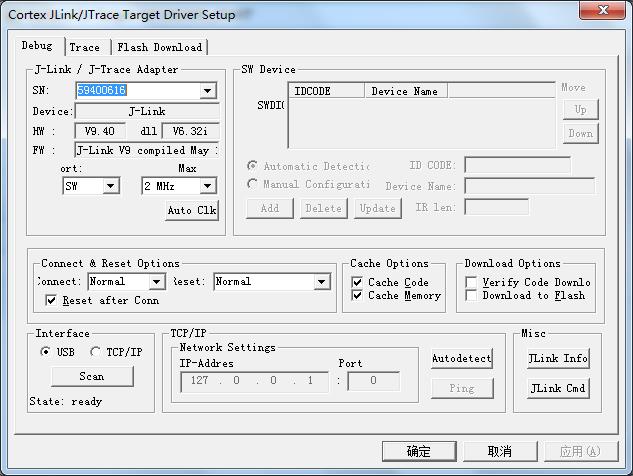Enable Verify Code Download checkbox
The height and width of the screenshot is (476, 633).
[x=471, y=282]
